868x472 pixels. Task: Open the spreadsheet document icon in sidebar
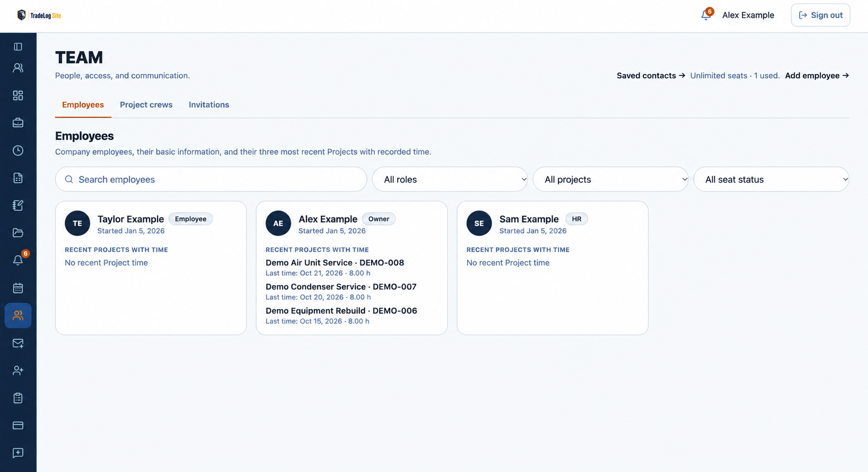[18, 178]
